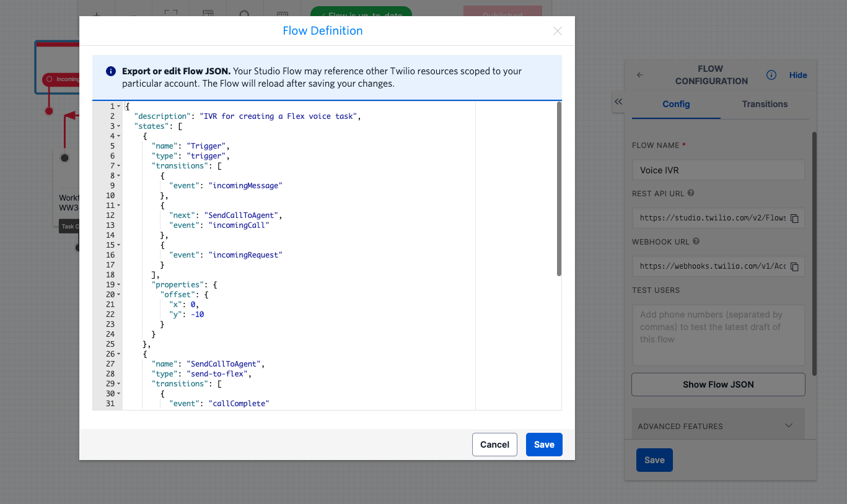Click the Test Users text area
The height and width of the screenshot is (504, 847).
(718, 334)
